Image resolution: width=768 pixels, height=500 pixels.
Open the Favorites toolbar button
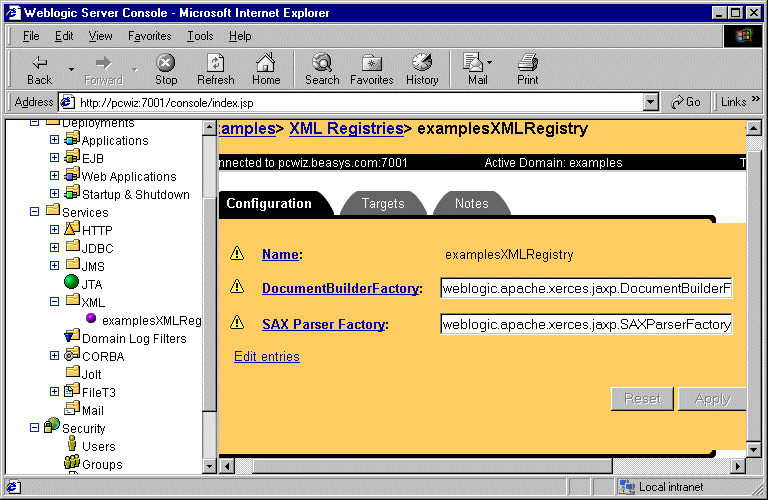[372, 70]
